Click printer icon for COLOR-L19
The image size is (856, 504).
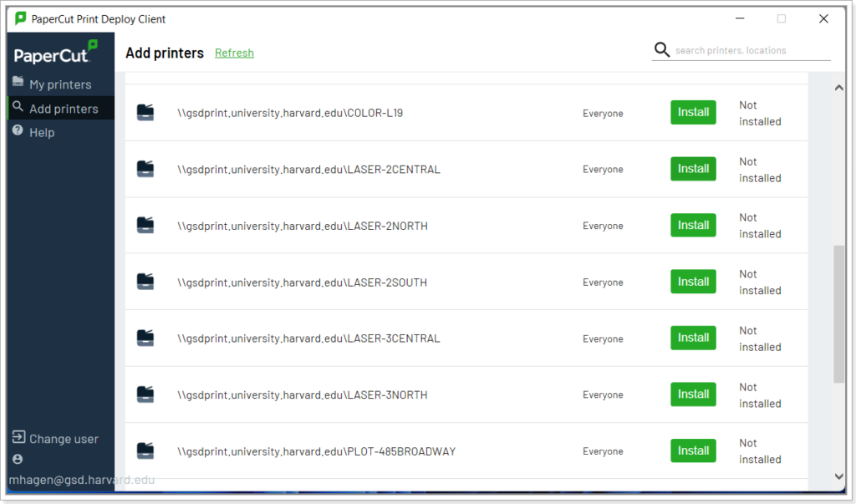click(x=145, y=113)
